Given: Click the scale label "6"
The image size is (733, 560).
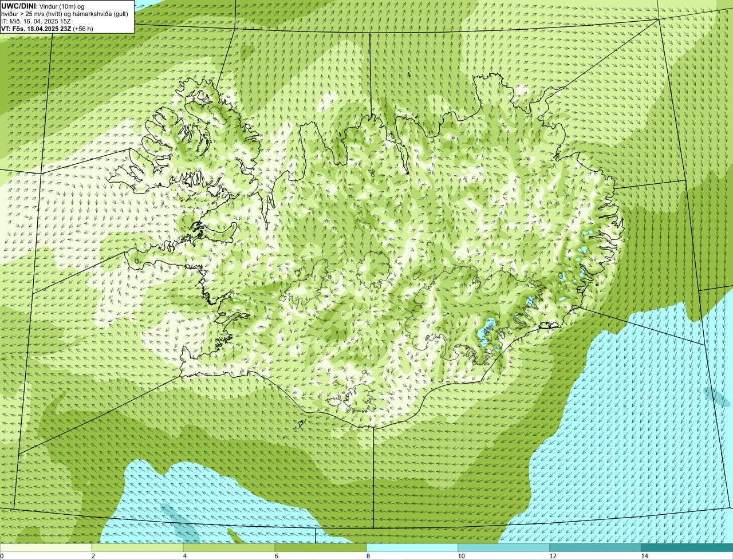Looking at the screenshot, I should pos(276,556).
